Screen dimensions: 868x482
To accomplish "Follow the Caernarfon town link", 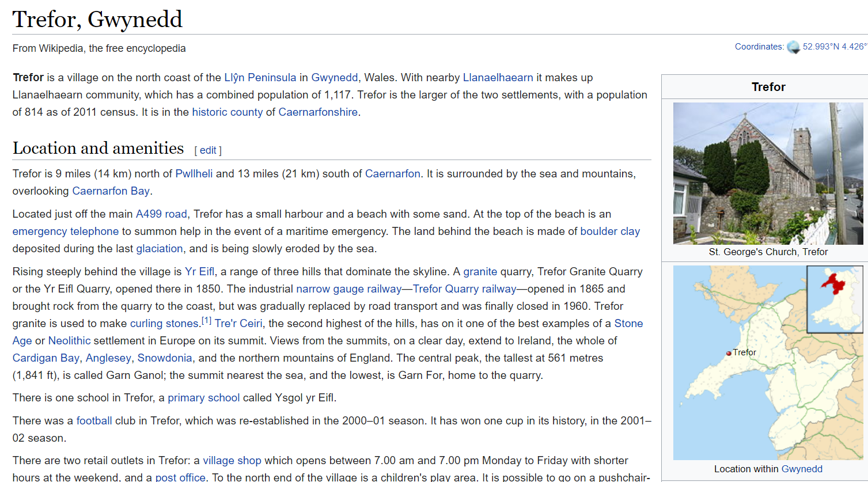I will click(x=393, y=174).
